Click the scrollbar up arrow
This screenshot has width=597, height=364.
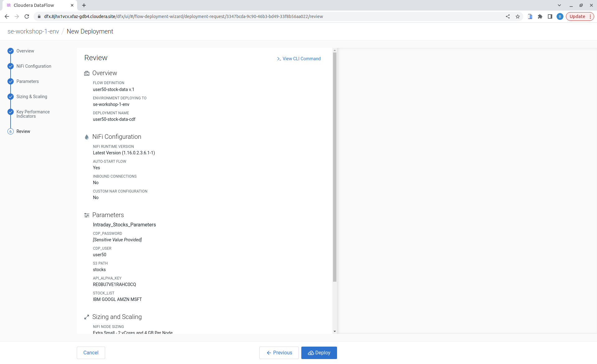[335, 50]
